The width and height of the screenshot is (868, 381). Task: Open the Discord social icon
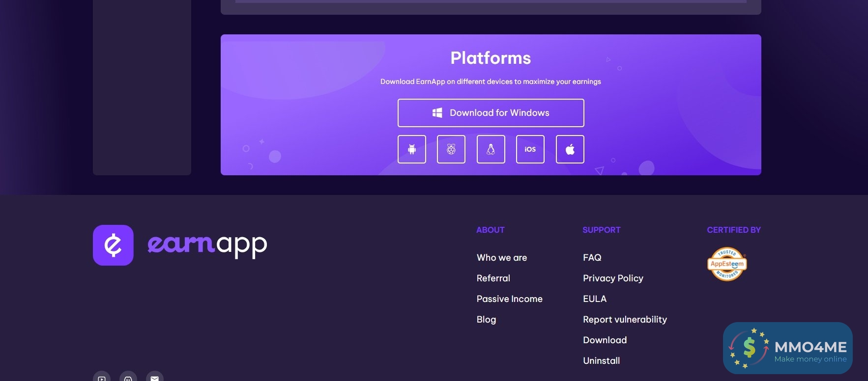[128, 377]
